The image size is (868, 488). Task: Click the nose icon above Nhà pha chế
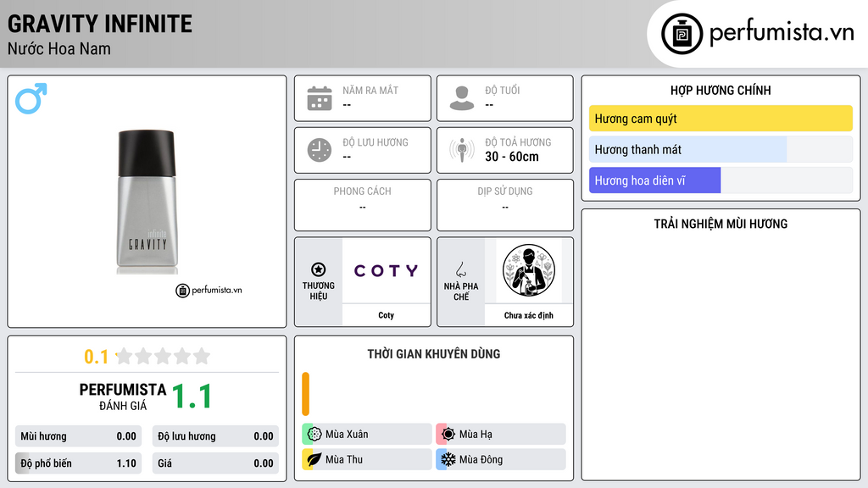click(460, 270)
